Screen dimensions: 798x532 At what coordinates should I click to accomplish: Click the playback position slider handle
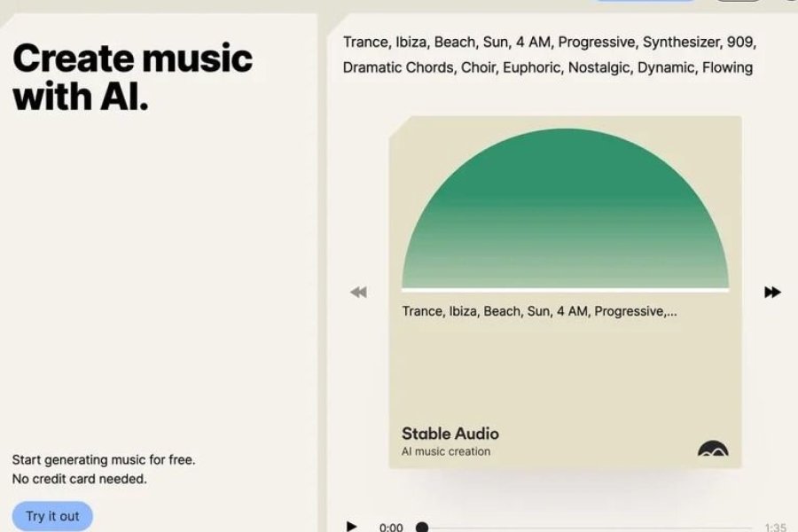(x=422, y=528)
